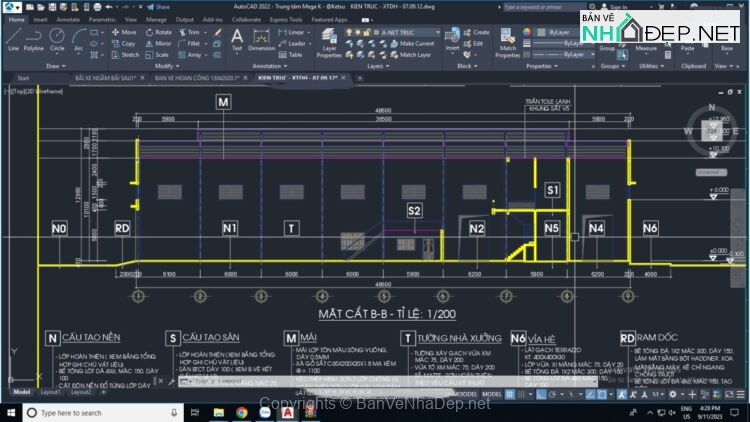The width and height of the screenshot is (750, 422).
Task: Switch to the Layout1 tab
Action: click(50, 393)
